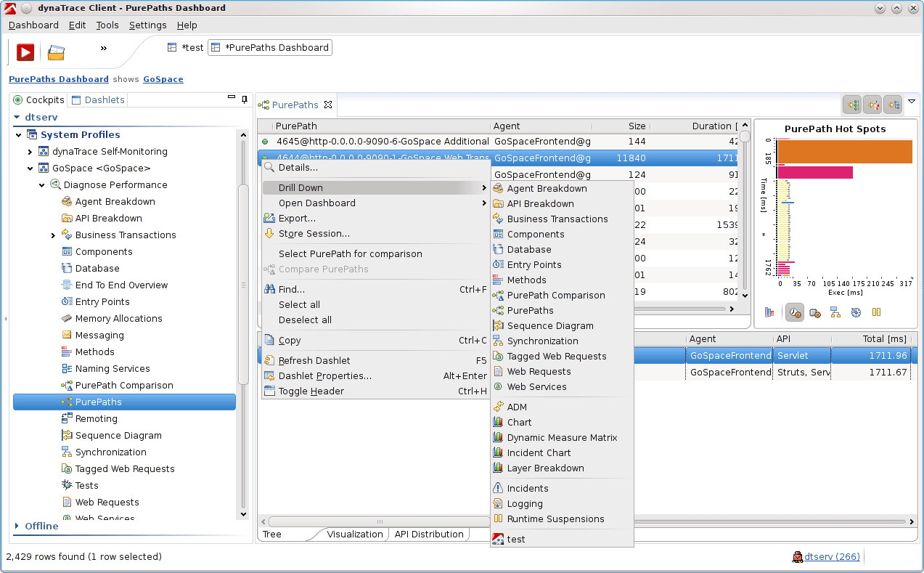Select Memory Allocations in the tree
The width and height of the screenshot is (924, 573).
coord(118,318)
